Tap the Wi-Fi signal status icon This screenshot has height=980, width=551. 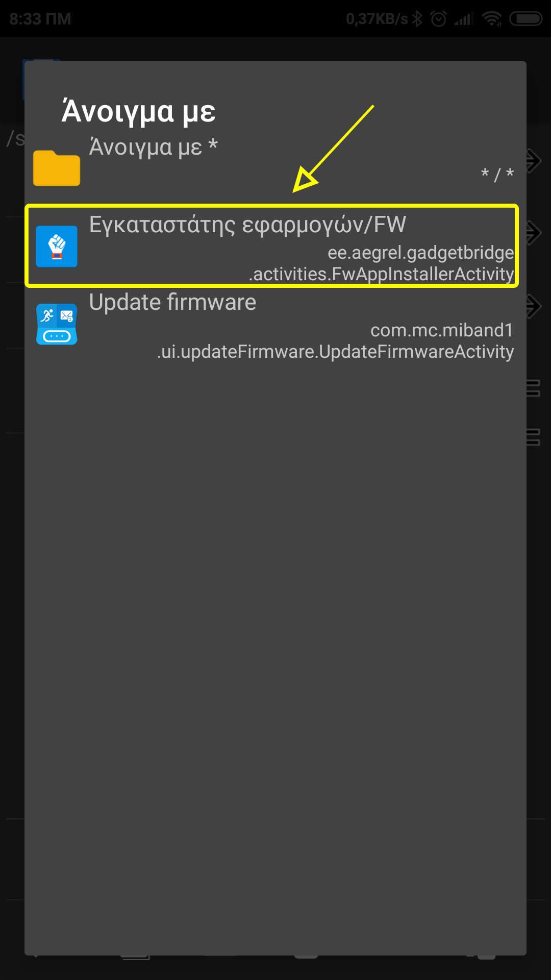click(x=492, y=19)
